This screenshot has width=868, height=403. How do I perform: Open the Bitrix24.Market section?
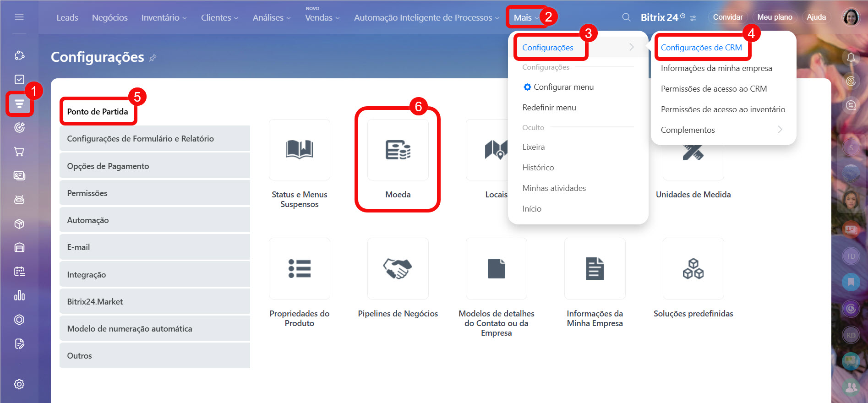pos(155,301)
